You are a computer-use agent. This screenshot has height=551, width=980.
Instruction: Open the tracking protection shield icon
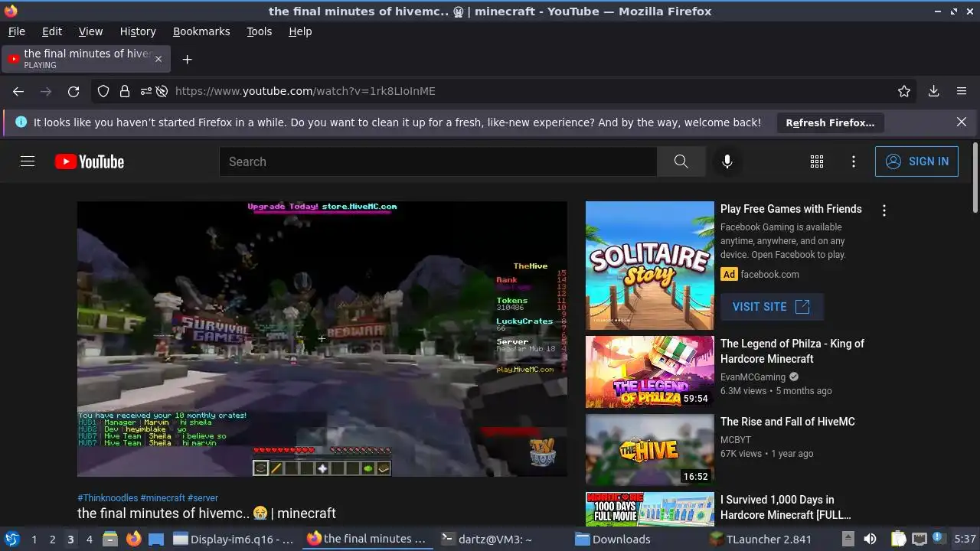tap(103, 91)
